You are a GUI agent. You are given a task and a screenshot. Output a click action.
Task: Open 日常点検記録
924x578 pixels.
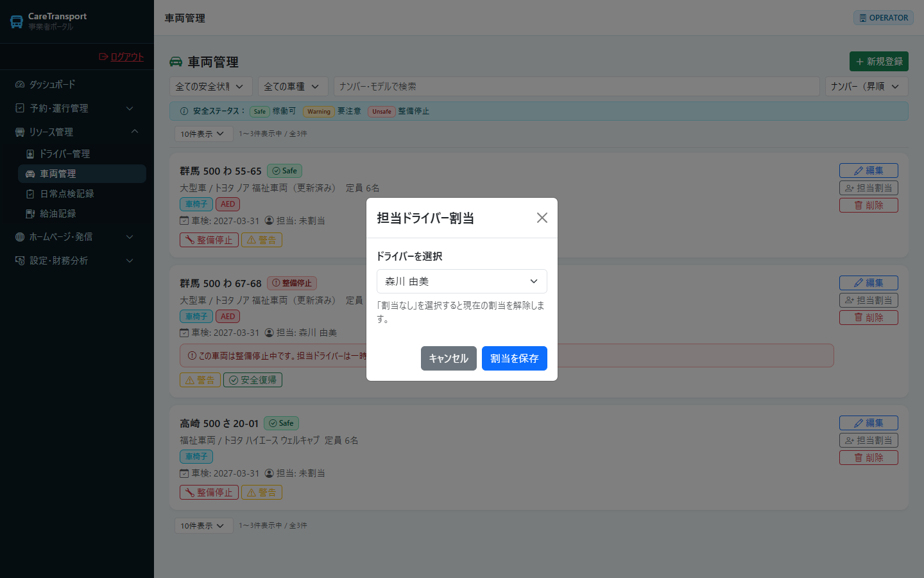click(x=82, y=193)
